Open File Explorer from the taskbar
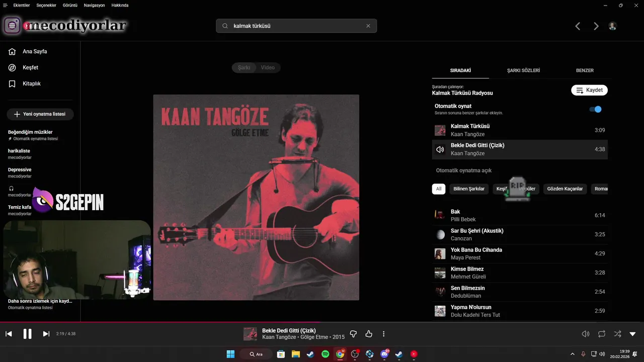 (296, 354)
